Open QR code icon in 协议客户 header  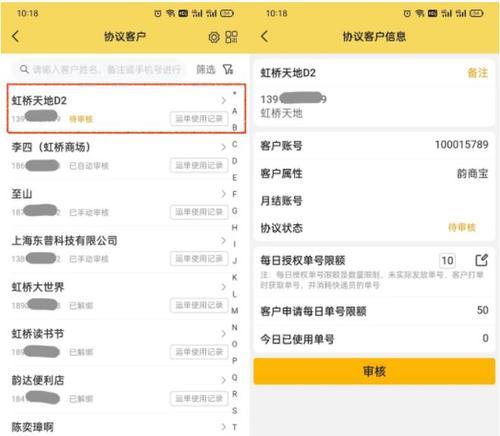(231, 37)
